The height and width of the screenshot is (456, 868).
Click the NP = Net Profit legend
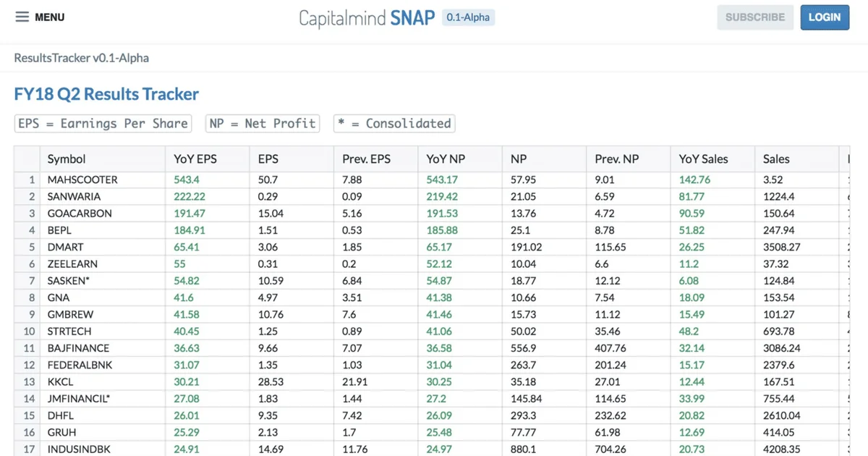point(263,124)
